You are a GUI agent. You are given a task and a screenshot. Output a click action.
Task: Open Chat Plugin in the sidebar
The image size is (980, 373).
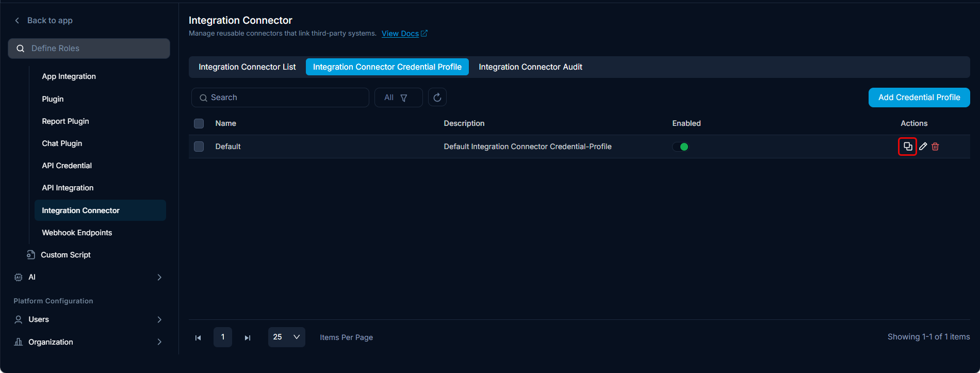(x=62, y=143)
